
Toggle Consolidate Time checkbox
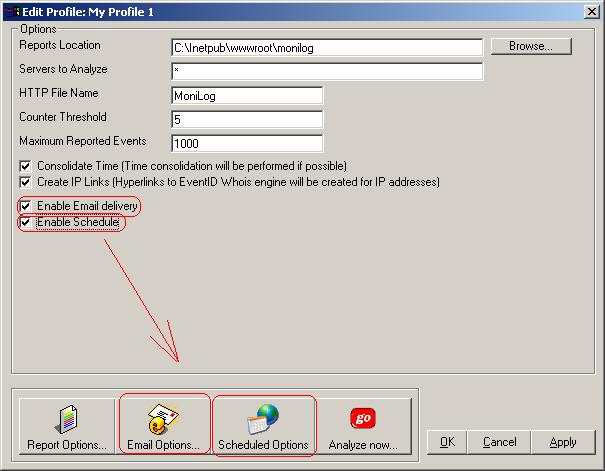pyautogui.click(x=26, y=166)
